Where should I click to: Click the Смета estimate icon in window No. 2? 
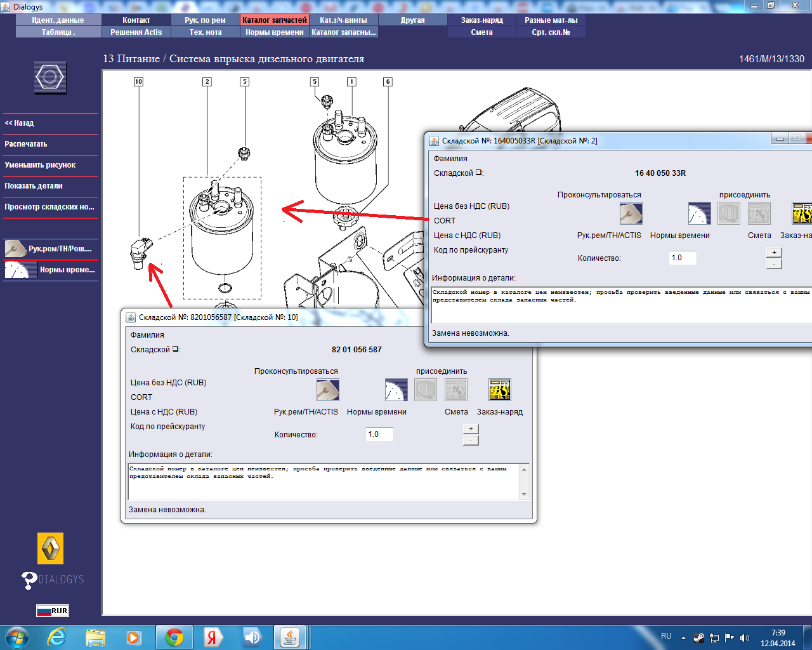(759, 213)
